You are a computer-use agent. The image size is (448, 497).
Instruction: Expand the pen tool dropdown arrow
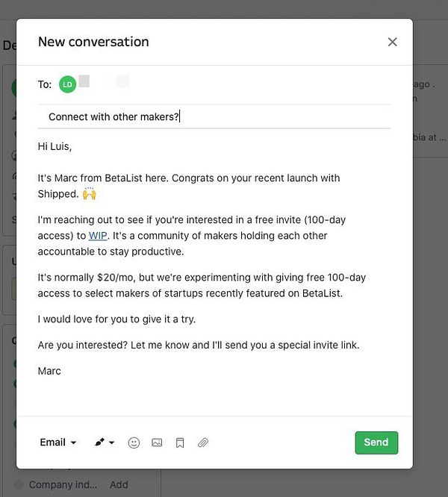(112, 443)
